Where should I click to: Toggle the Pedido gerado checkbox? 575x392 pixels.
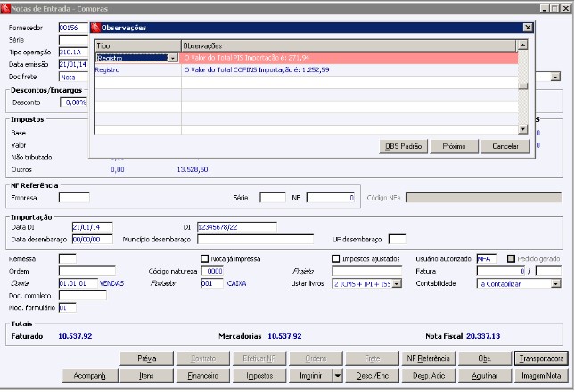tap(511, 259)
